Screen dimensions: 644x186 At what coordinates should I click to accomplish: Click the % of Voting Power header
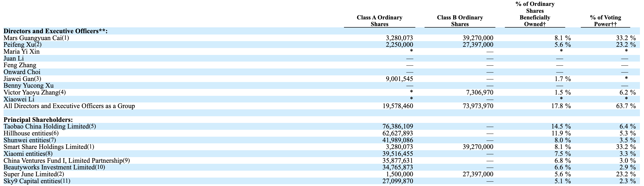click(x=605, y=21)
